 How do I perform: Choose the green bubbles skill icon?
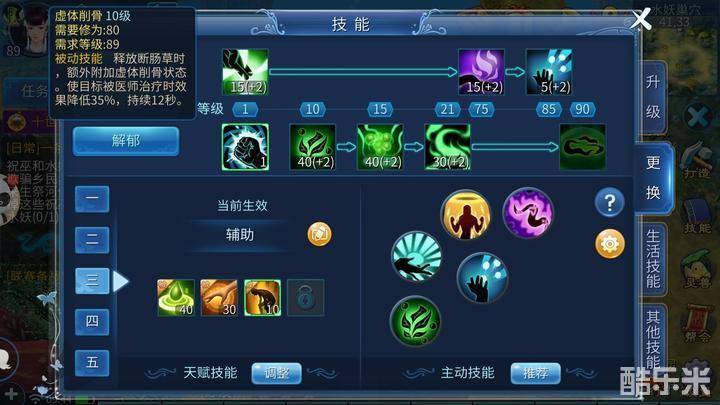[380, 147]
